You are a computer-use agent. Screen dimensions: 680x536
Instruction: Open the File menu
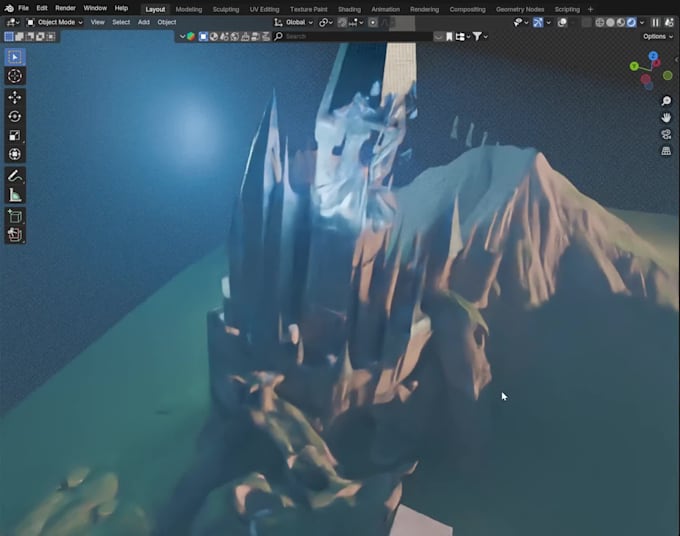coord(23,8)
